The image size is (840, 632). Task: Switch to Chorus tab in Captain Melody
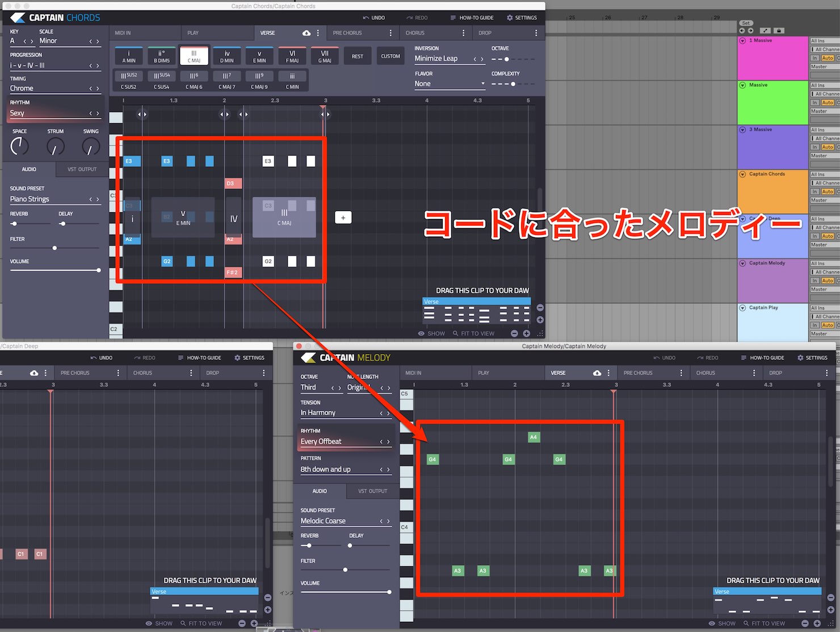(x=705, y=373)
